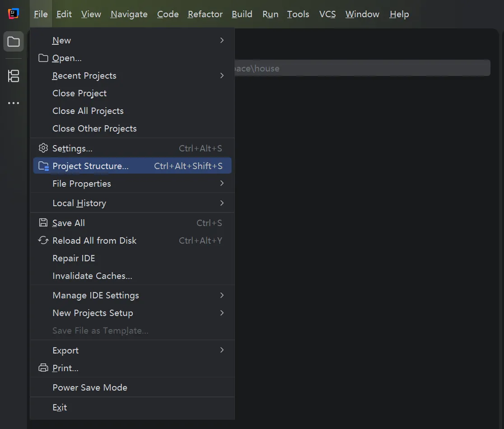Expand the New submenu arrow

tap(222, 40)
